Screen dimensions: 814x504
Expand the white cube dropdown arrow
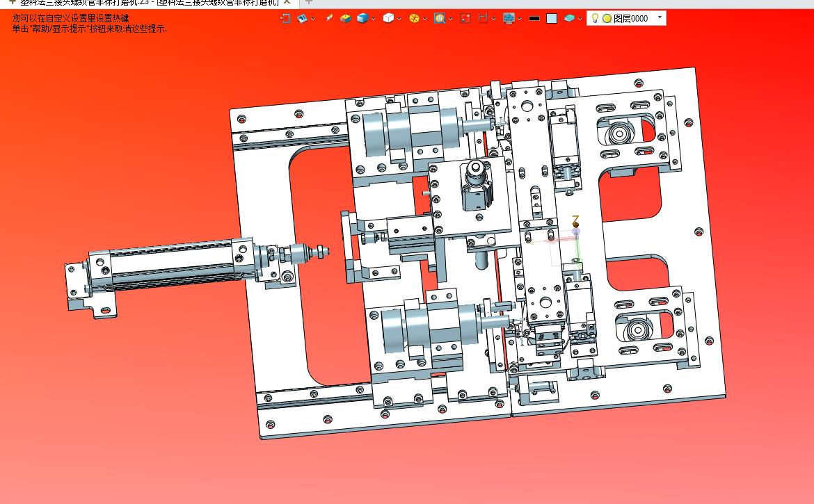(399, 19)
